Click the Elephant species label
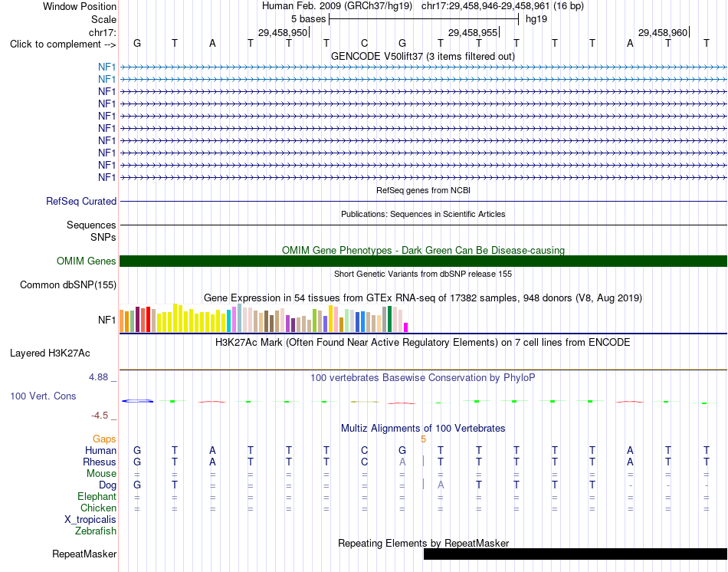Image resolution: width=728 pixels, height=572 pixels. [x=97, y=496]
